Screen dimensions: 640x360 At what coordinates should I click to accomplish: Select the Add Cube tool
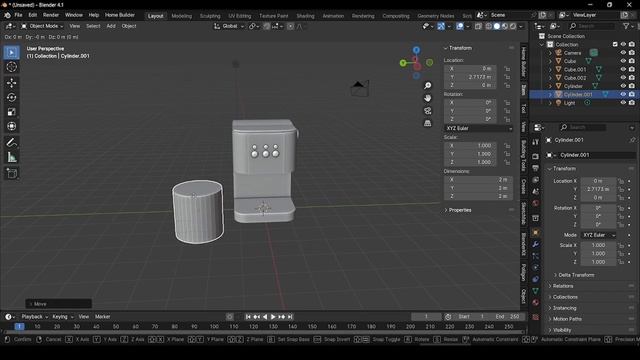(x=11, y=173)
